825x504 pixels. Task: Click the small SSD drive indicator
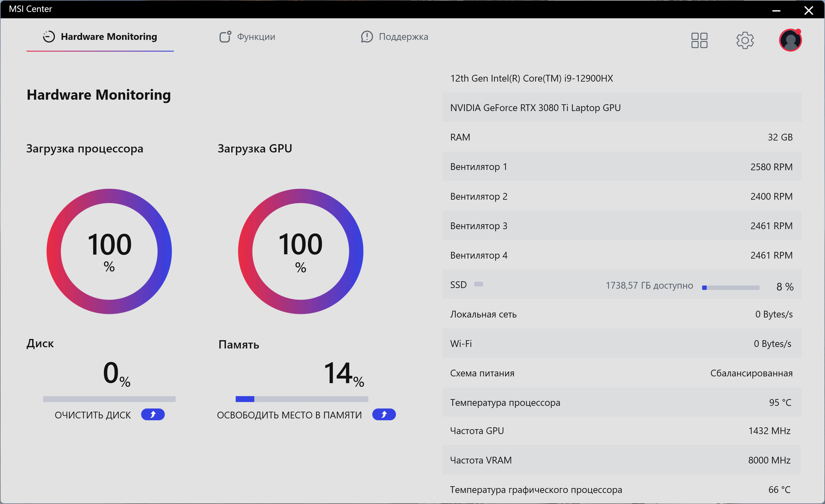click(x=478, y=284)
